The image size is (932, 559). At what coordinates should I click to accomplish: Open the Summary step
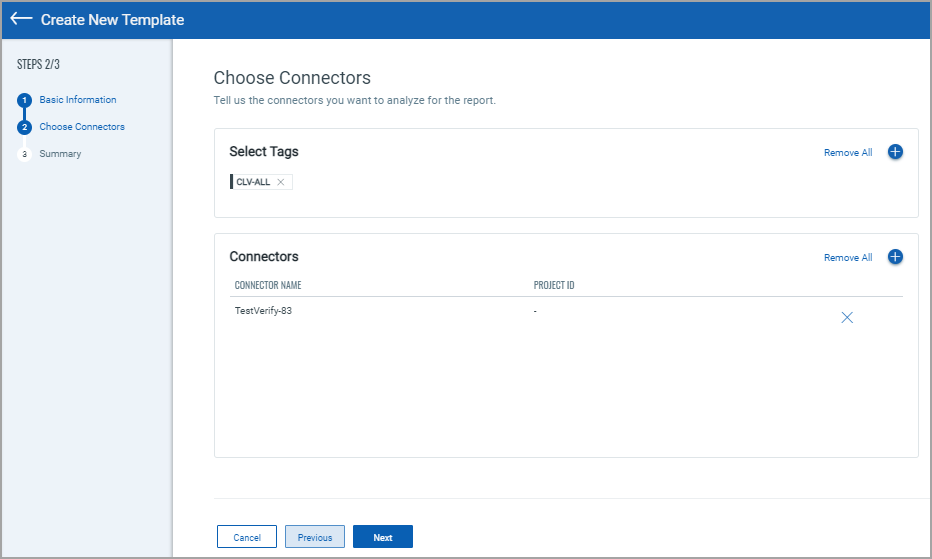(60, 154)
